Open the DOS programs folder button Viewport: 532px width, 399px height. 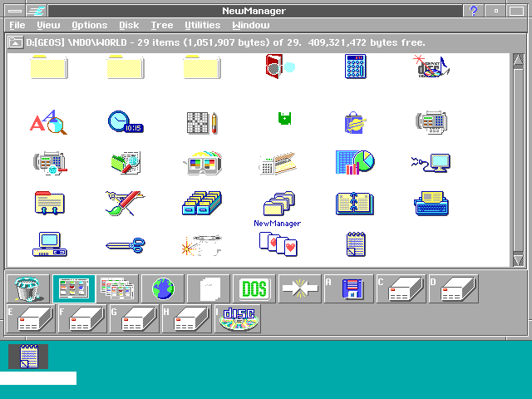point(254,288)
